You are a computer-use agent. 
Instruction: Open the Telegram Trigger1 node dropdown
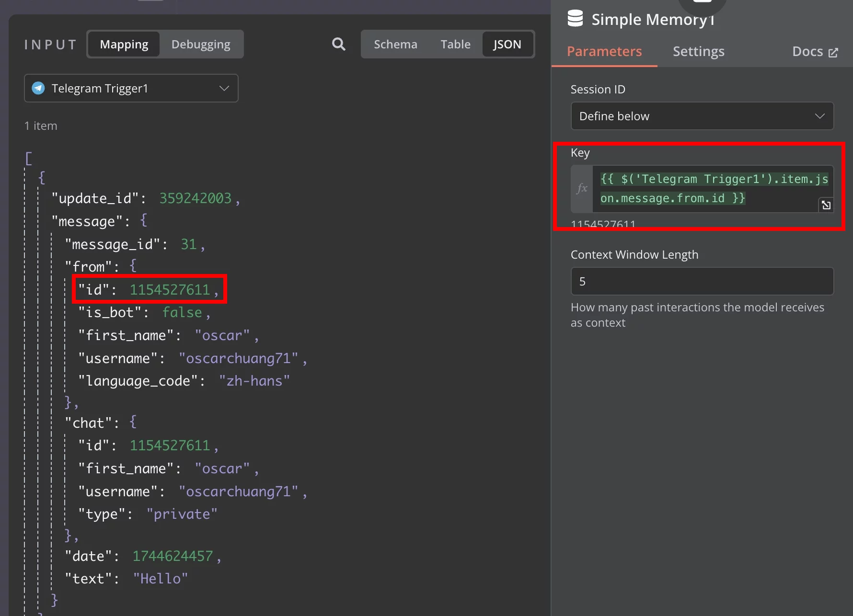pos(131,88)
